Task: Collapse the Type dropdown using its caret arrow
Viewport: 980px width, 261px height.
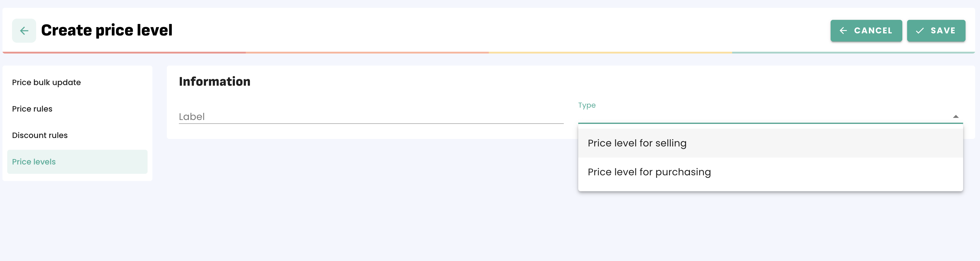Action: [955, 117]
